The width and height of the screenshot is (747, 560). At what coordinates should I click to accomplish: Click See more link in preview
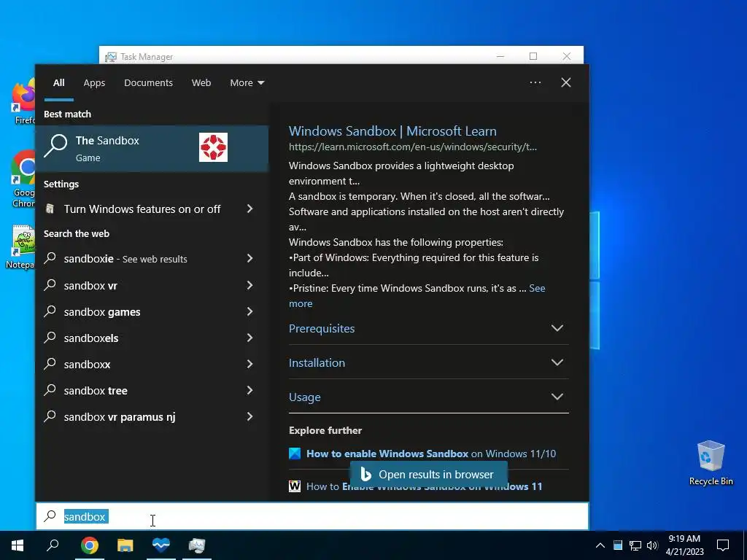coord(537,288)
